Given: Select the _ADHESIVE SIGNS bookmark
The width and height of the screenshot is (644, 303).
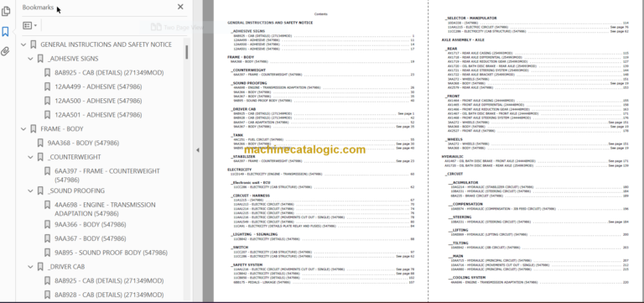Looking at the screenshot, I should (x=73, y=59).
